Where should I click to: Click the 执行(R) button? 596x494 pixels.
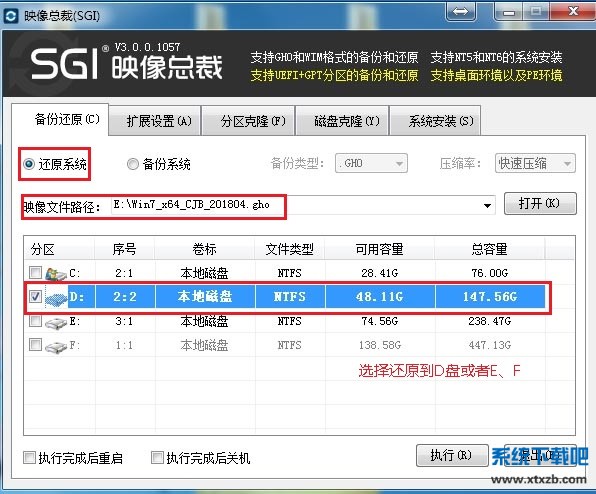point(452,455)
